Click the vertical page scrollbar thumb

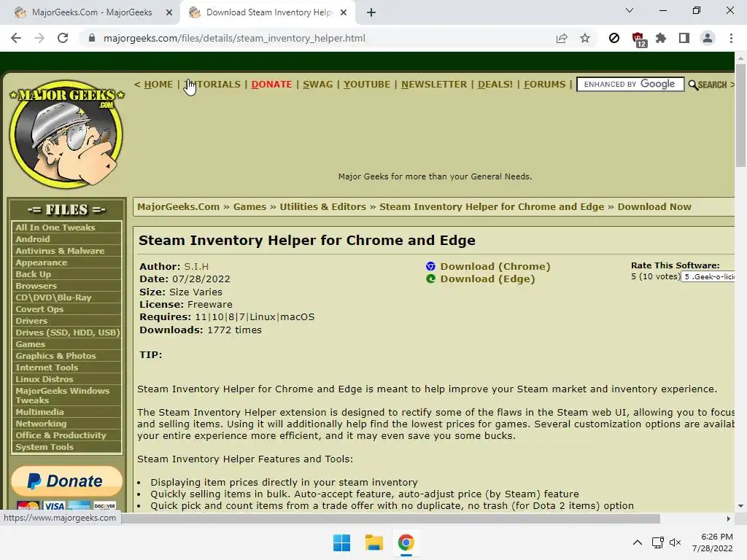click(740, 115)
